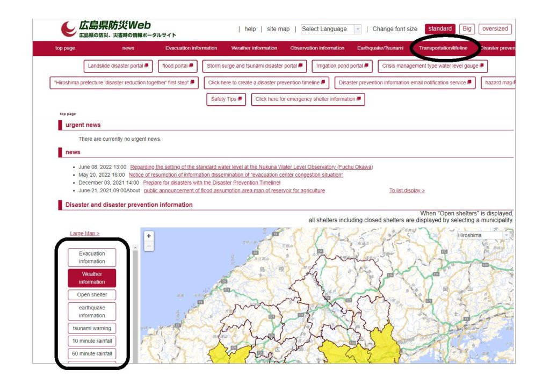Click the sidebar layer list scrollbar
The width and height of the screenshot is (550, 392).
click(135, 301)
